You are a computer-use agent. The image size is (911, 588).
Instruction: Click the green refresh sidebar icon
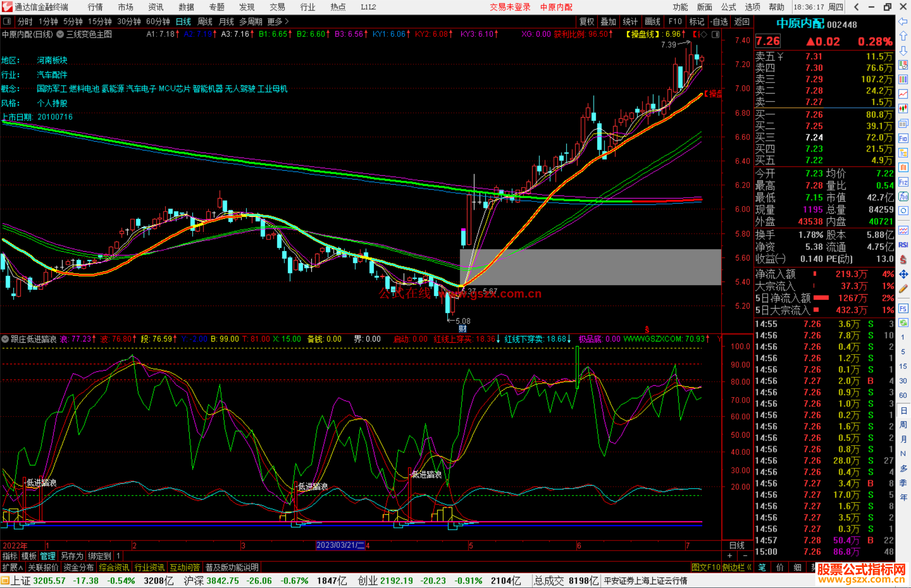pos(903,323)
